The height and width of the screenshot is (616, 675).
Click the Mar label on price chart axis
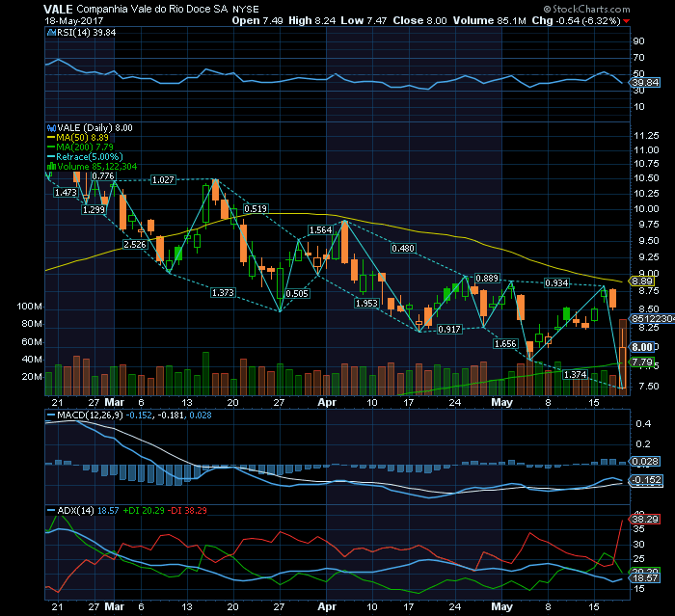coord(115,403)
